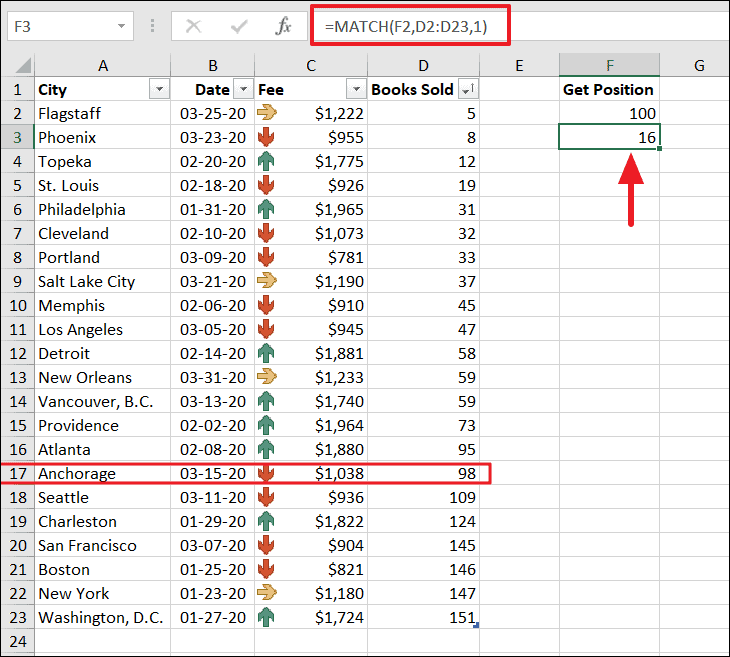This screenshot has width=730, height=657.
Task: Click the Salt Lake City cell
Action: pyautogui.click(x=102, y=281)
